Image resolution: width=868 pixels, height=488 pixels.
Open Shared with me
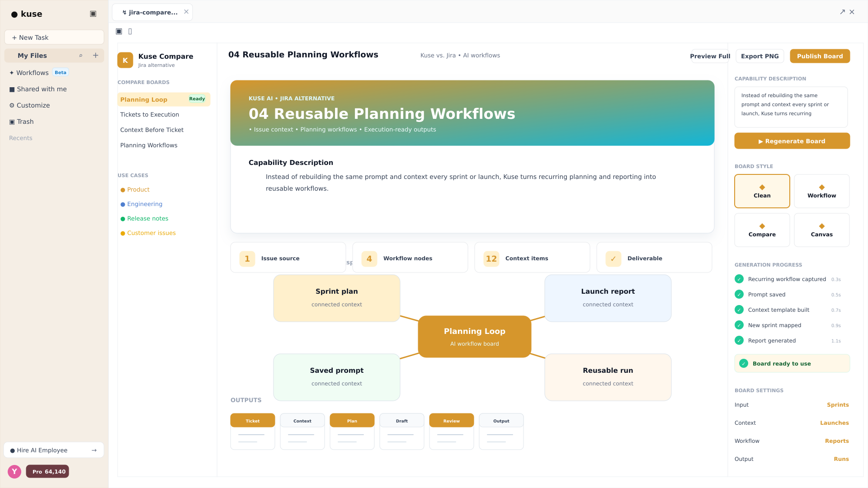click(x=38, y=89)
